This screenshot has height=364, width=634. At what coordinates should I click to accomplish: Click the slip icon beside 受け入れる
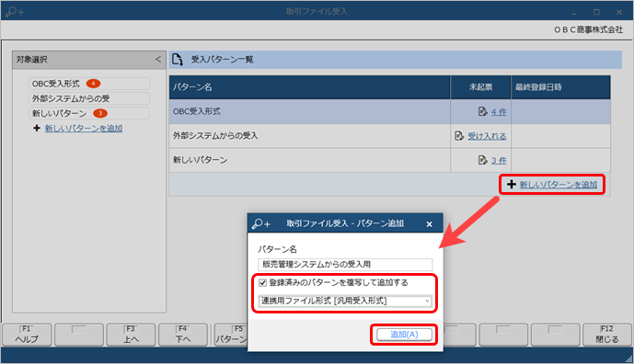click(x=459, y=136)
